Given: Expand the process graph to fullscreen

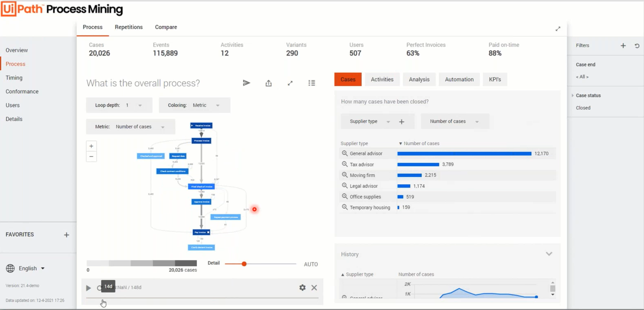Looking at the screenshot, I should tap(290, 83).
